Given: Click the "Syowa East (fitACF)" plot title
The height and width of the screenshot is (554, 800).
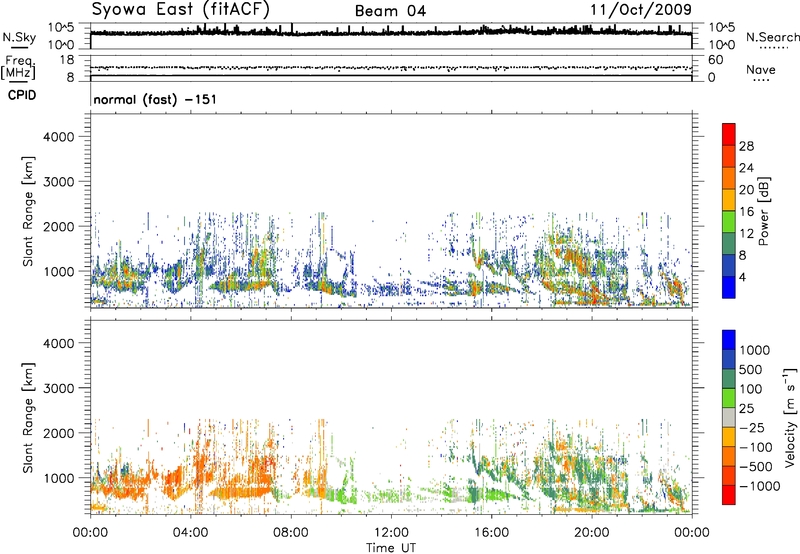Looking at the screenshot, I should (x=181, y=9).
